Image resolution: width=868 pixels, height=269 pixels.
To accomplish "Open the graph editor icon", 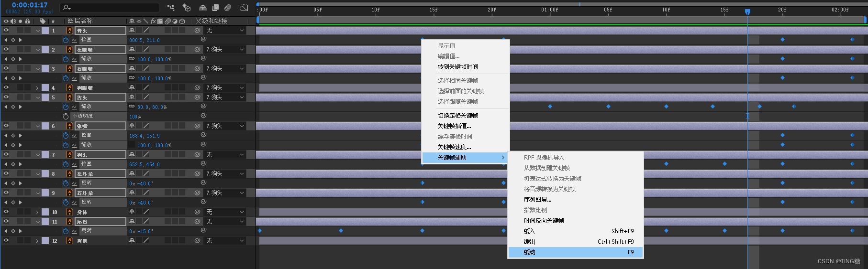I will coord(244,8).
